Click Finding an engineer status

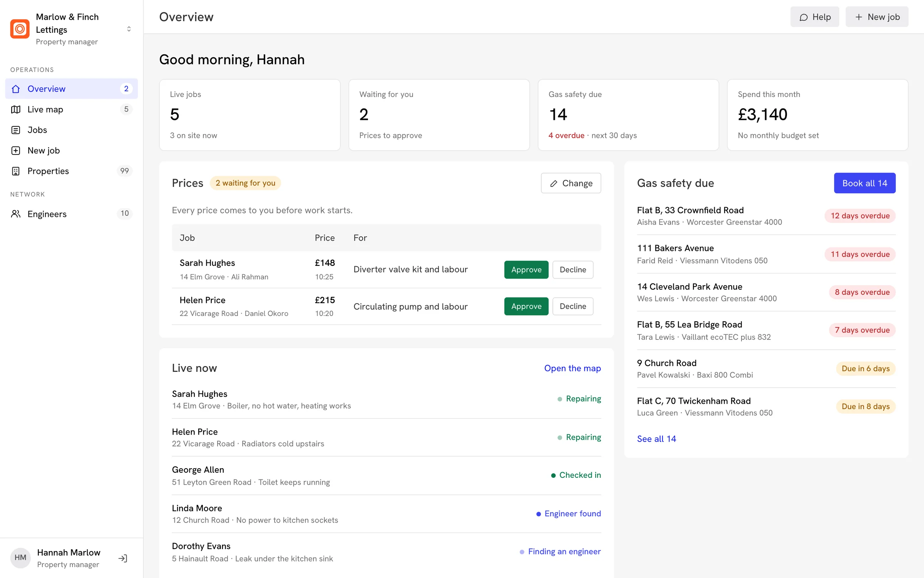coord(560,551)
